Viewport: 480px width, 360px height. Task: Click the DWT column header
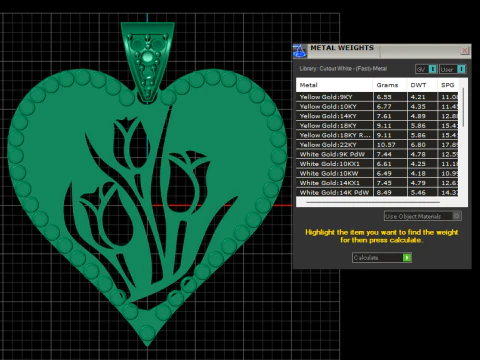(422, 85)
